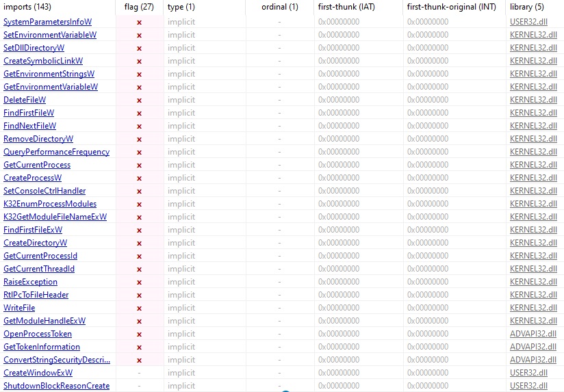Select the red X flag beside K32EnumProcessModules
The width and height of the screenshot is (564, 392).
coord(139,204)
